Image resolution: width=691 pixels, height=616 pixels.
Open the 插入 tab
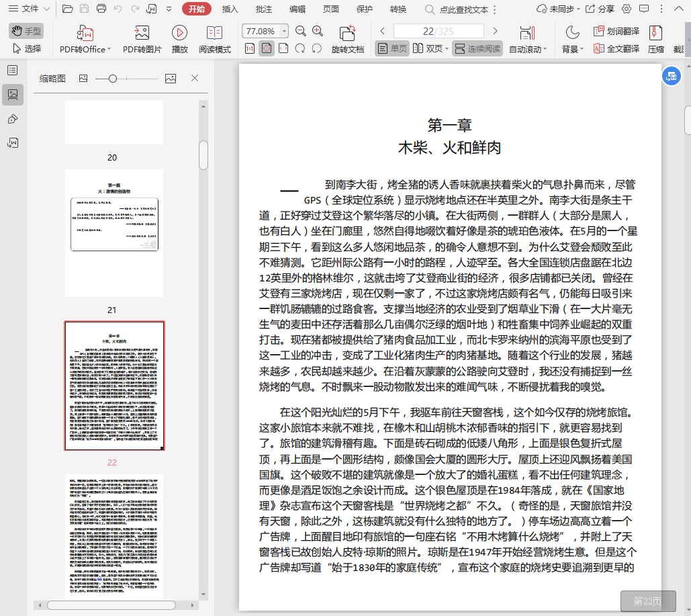pyautogui.click(x=230, y=9)
